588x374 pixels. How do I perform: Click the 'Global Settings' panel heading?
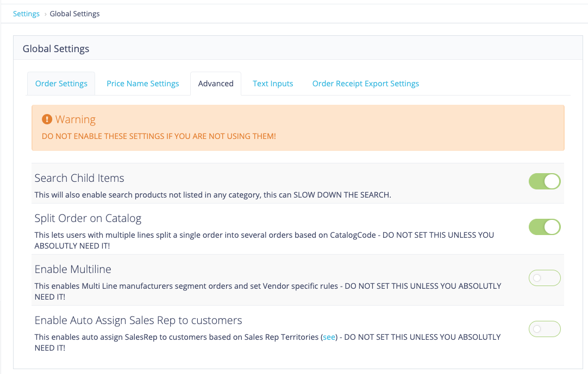tap(56, 49)
